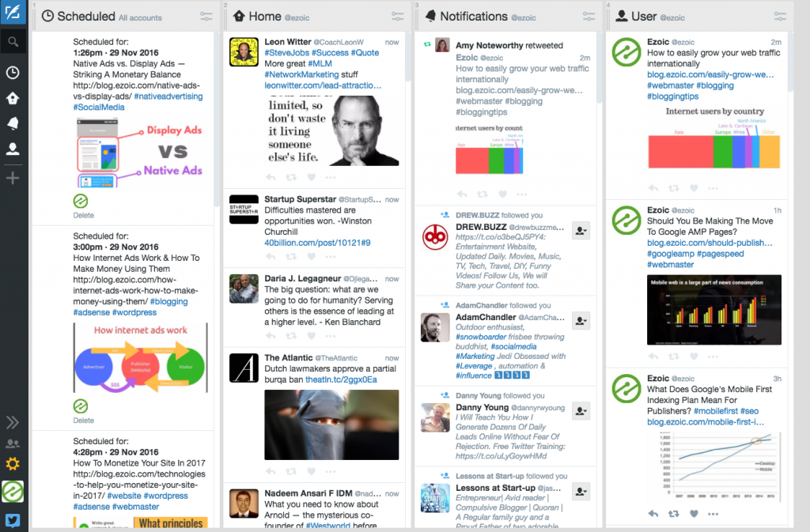Click Leon Witter's profile avatar
This screenshot has height=532, width=810.
click(x=244, y=51)
